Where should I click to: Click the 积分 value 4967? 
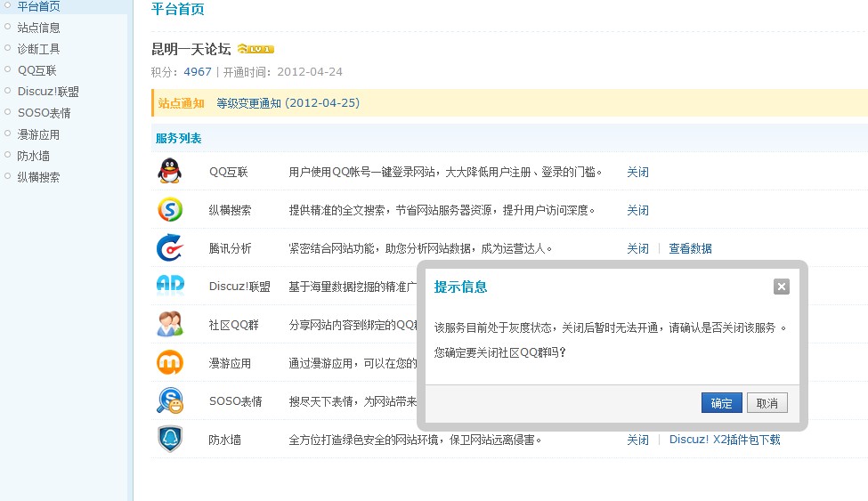point(198,72)
